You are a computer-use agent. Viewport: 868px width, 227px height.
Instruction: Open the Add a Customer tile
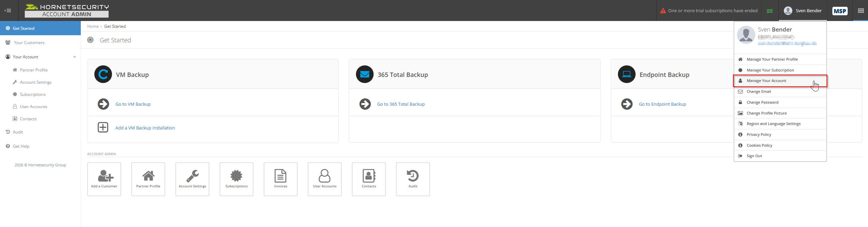coord(104,179)
